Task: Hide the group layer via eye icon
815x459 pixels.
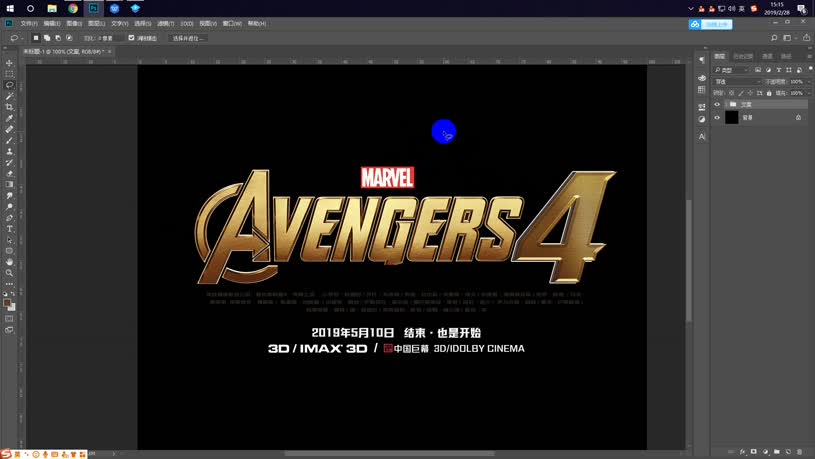Action: pos(717,104)
